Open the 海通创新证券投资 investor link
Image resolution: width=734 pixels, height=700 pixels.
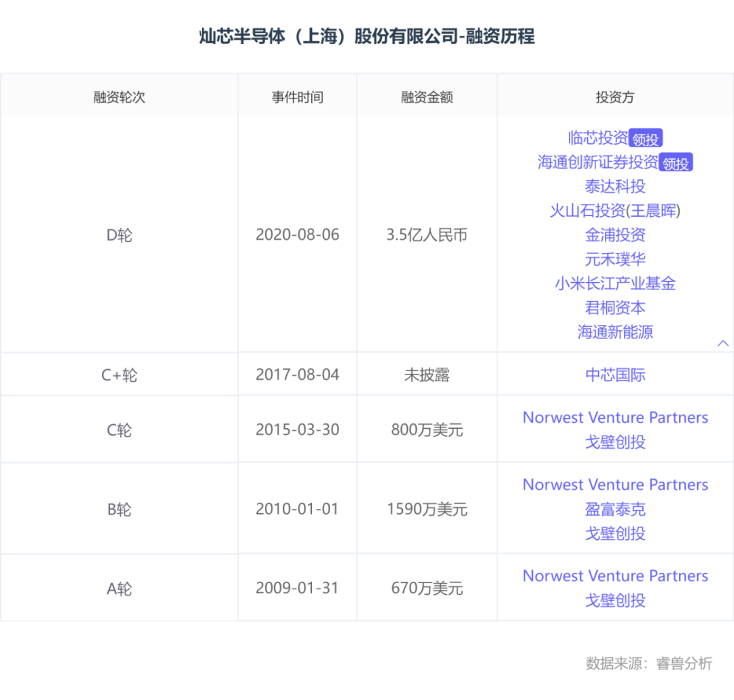pos(596,162)
